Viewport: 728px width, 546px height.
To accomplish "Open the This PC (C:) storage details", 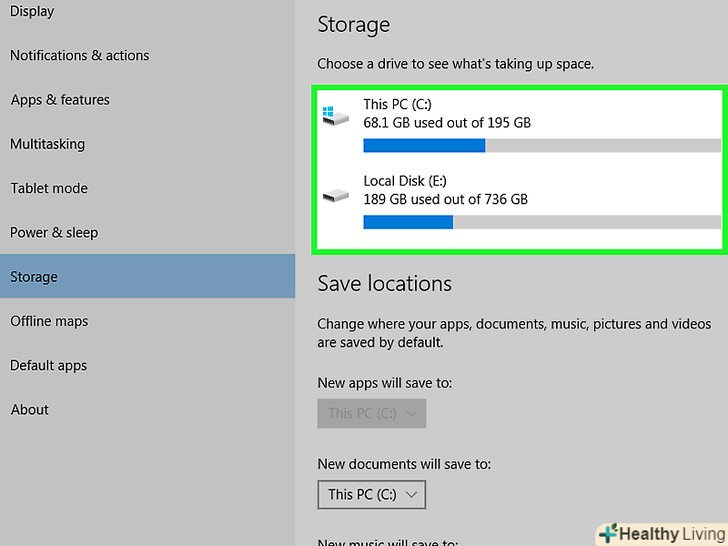I will (446, 113).
